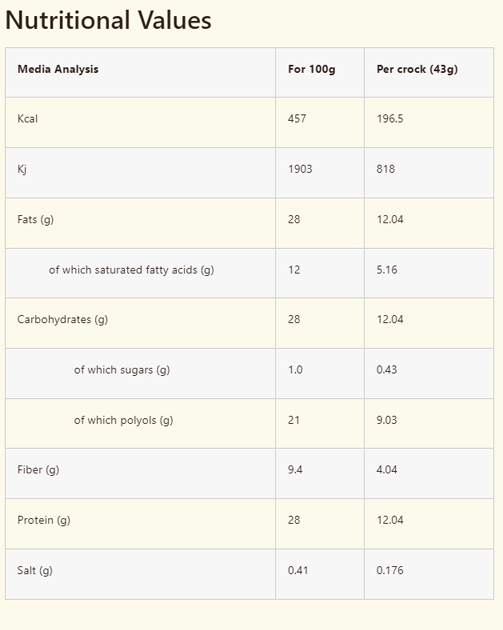Select the Fats (g) row label
Viewport: 503px width, 630px height.
pyautogui.click(x=35, y=219)
